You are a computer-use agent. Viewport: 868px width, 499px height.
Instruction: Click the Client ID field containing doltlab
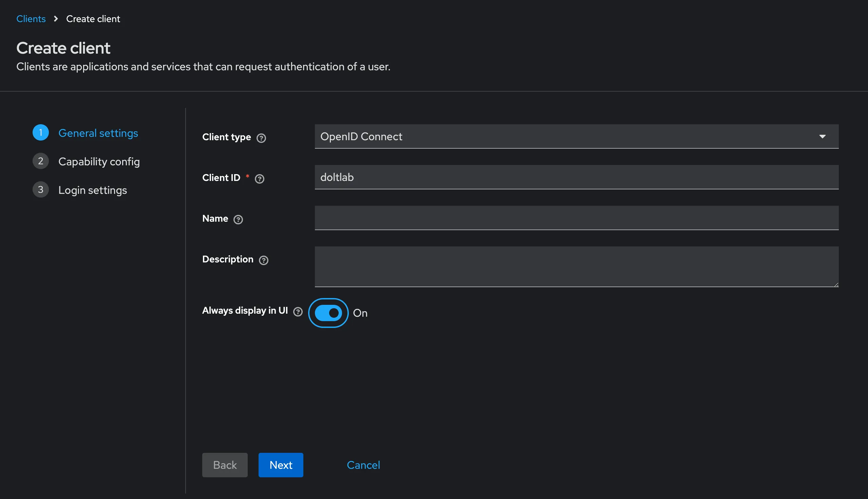[576, 177]
